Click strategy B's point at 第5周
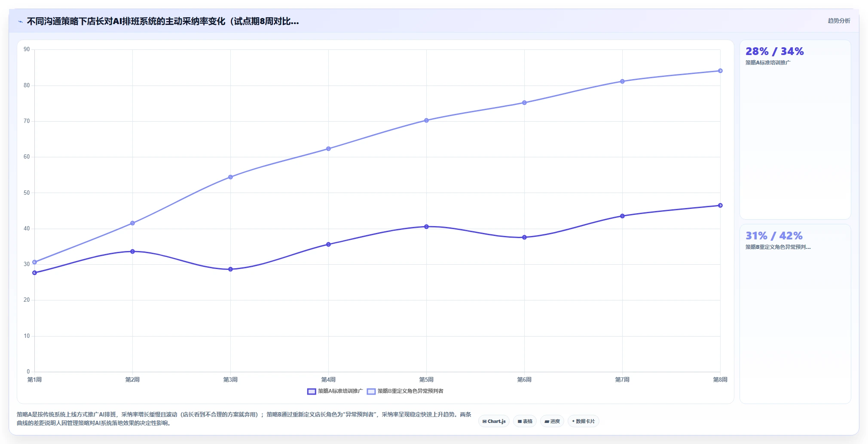868x444 pixels. click(426, 120)
